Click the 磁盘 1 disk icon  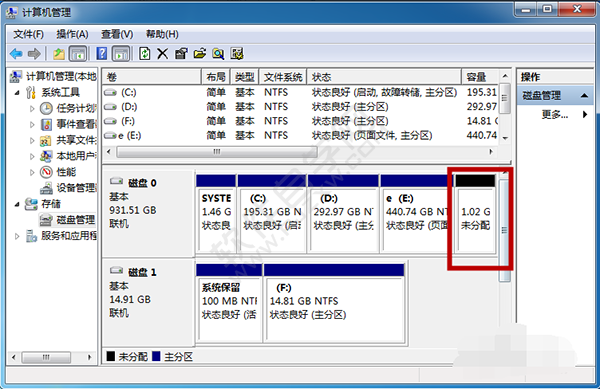(116, 271)
